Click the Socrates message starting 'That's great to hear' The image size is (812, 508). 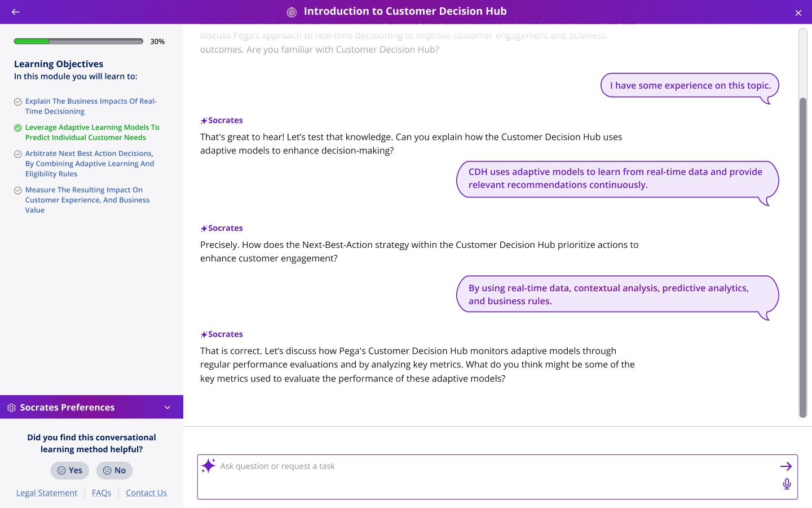(411, 143)
